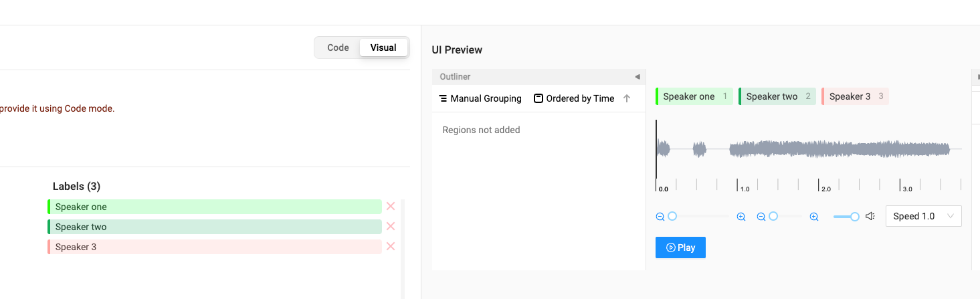Click the volume slider handle
This screenshot has width=980, height=299.
tap(855, 216)
